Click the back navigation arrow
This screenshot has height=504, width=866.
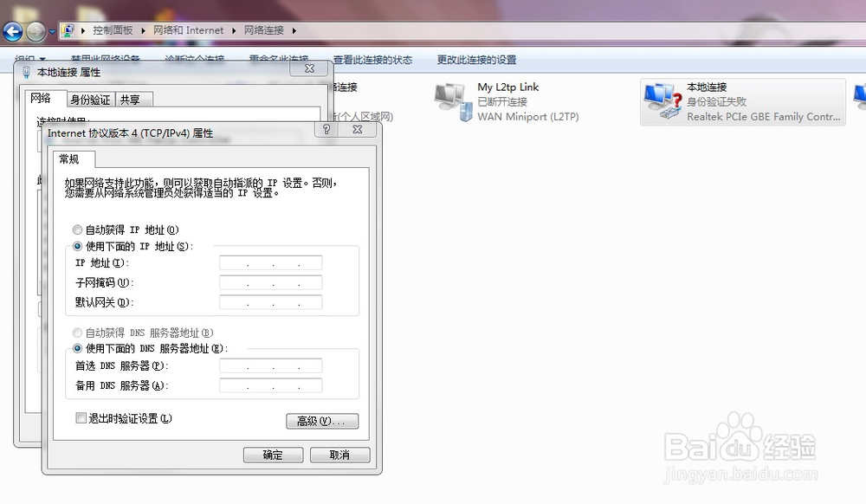pyautogui.click(x=13, y=31)
